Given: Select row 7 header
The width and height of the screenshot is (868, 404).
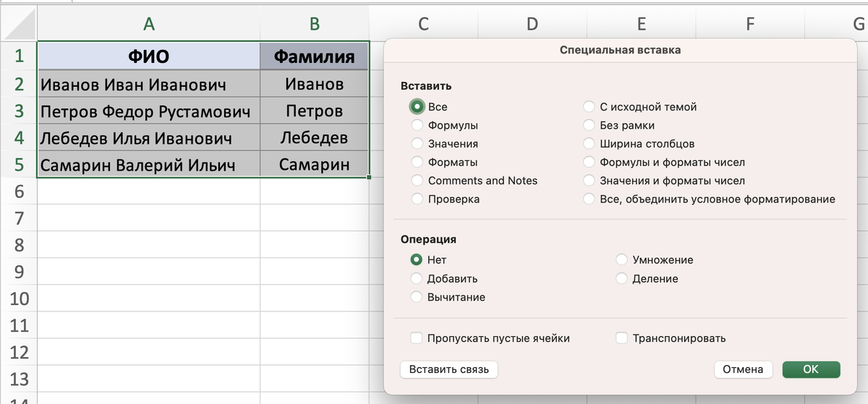Looking at the screenshot, I should tap(19, 218).
